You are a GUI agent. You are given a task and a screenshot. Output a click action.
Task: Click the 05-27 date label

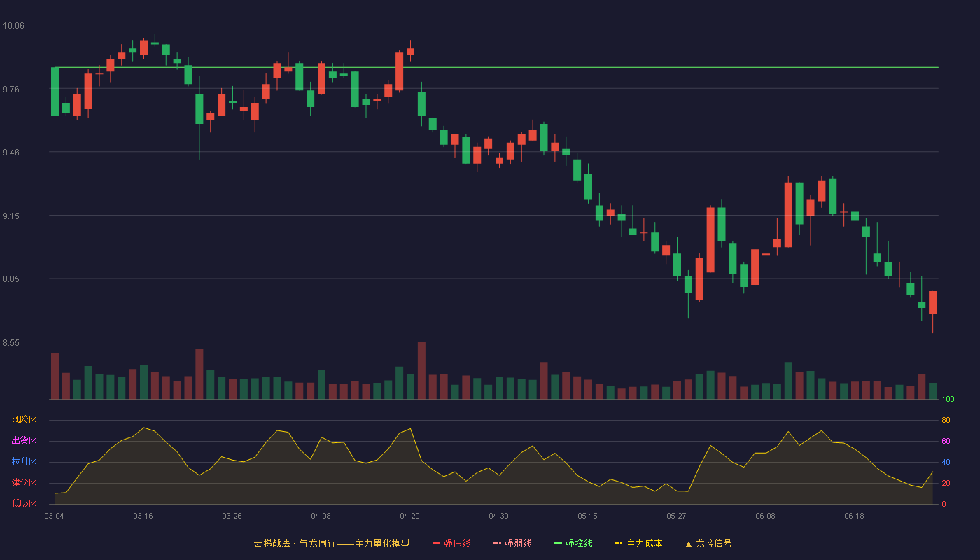click(x=676, y=516)
